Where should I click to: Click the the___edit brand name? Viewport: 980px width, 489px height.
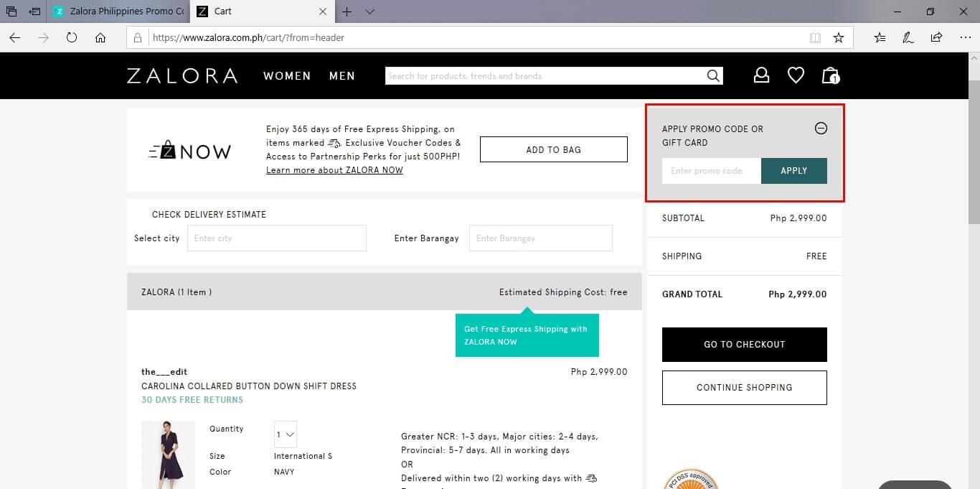coord(164,372)
